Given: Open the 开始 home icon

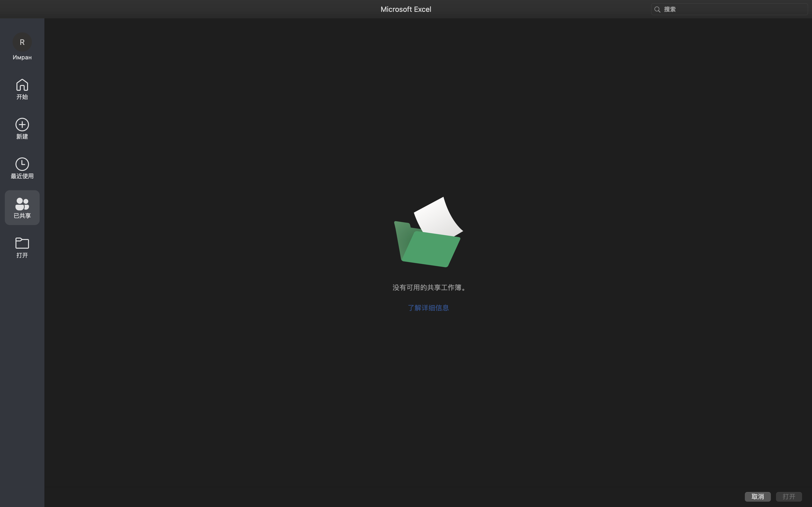Looking at the screenshot, I should 22,85.
